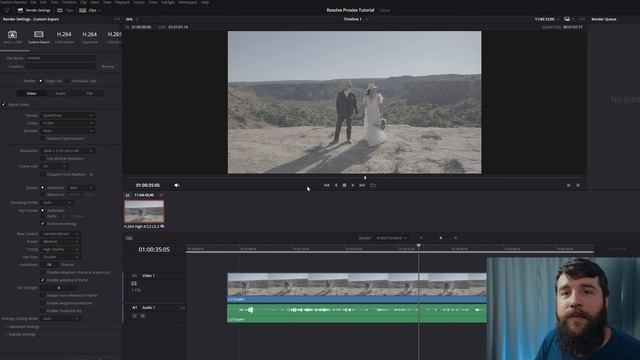This screenshot has width=640, height=360.
Task: Click the viewer scrubber bar playhead
Action: [365, 178]
